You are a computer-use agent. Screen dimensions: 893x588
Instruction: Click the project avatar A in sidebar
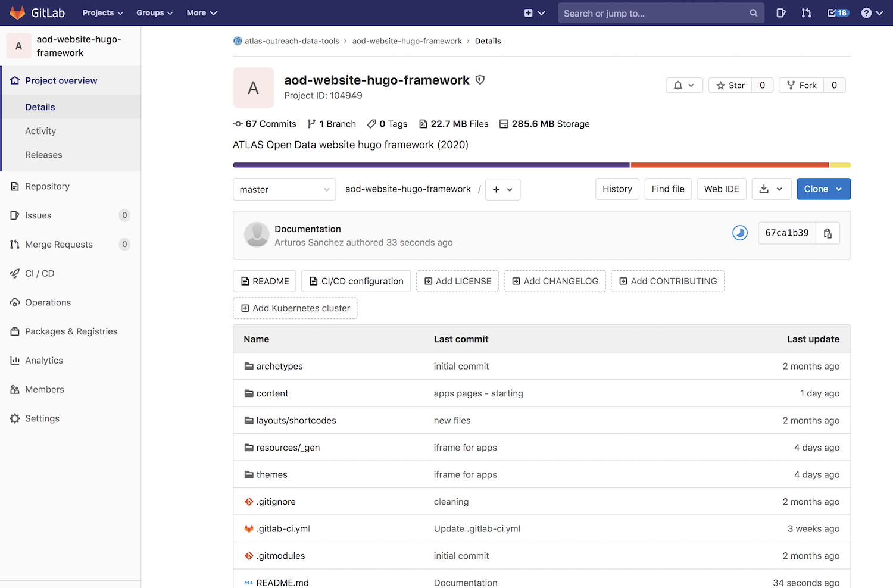point(18,46)
